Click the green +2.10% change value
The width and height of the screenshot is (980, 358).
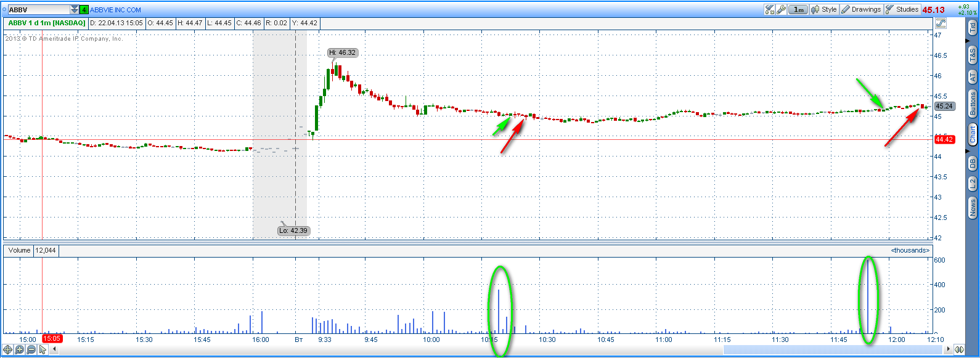pyautogui.click(x=966, y=13)
